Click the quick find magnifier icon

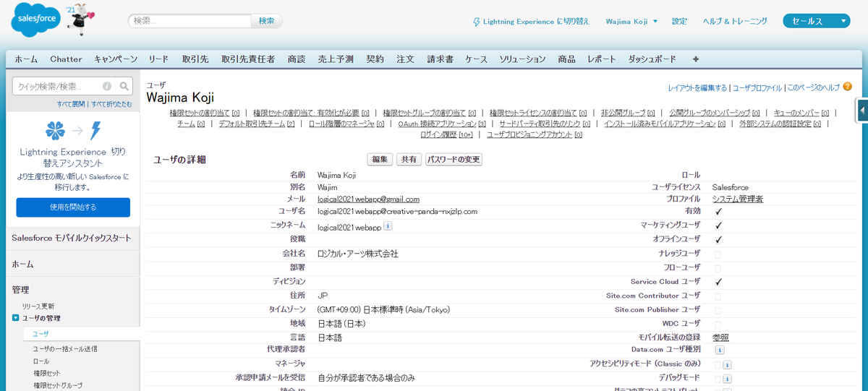125,86
